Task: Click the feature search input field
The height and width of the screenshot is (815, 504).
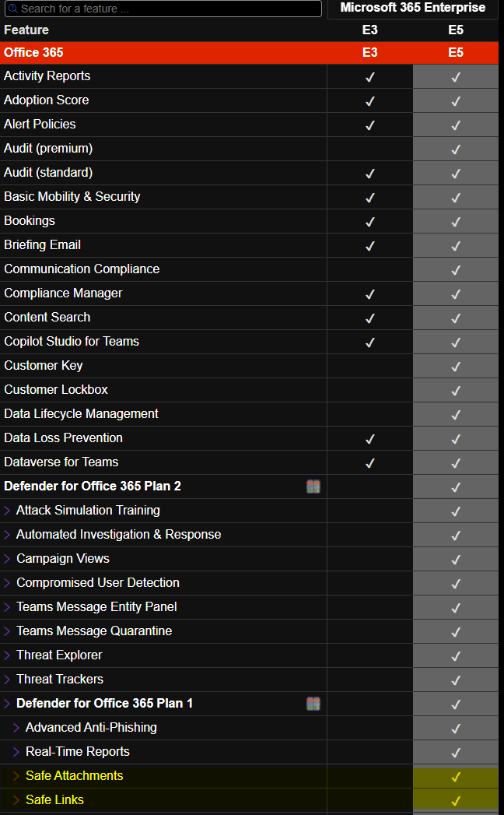Action: 163,9
